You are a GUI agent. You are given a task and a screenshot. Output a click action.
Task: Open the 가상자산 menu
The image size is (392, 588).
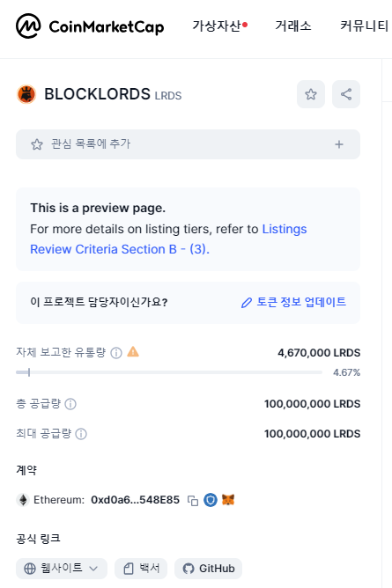220,26
